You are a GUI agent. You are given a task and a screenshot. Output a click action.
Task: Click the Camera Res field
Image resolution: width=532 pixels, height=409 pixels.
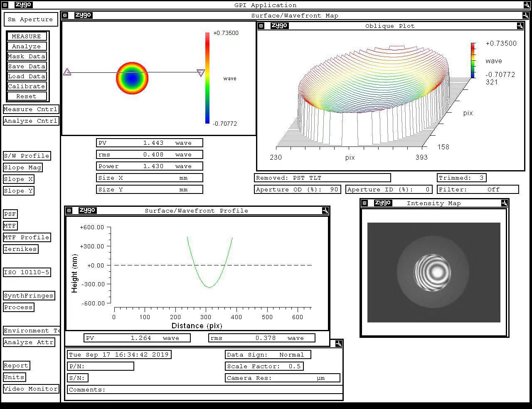283,378
